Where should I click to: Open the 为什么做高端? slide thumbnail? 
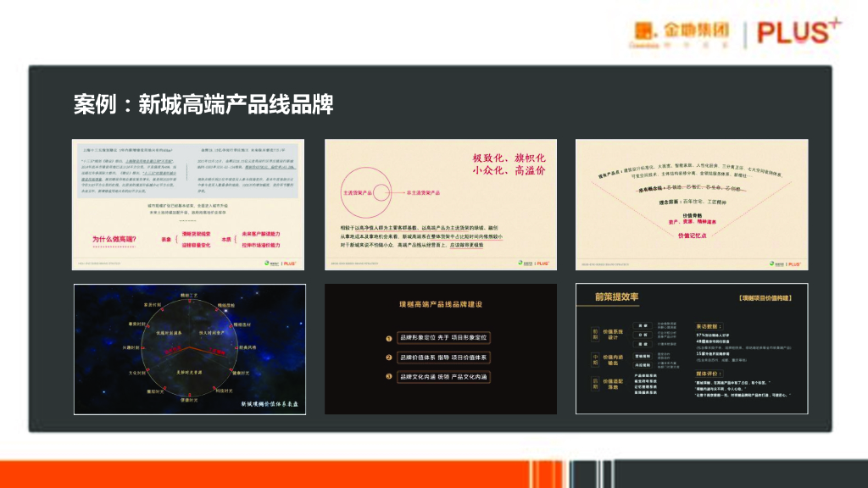(x=188, y=205)
